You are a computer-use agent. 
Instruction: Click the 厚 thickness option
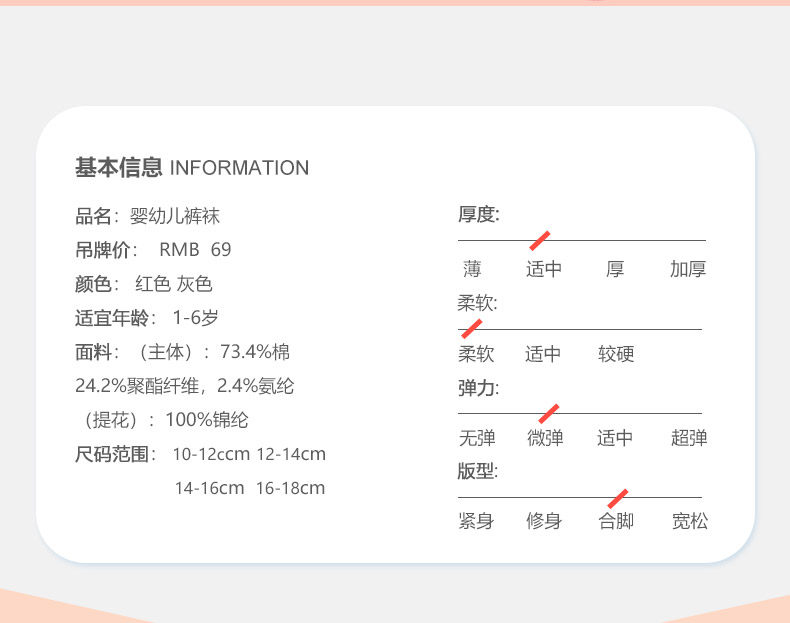click(615, 269)
